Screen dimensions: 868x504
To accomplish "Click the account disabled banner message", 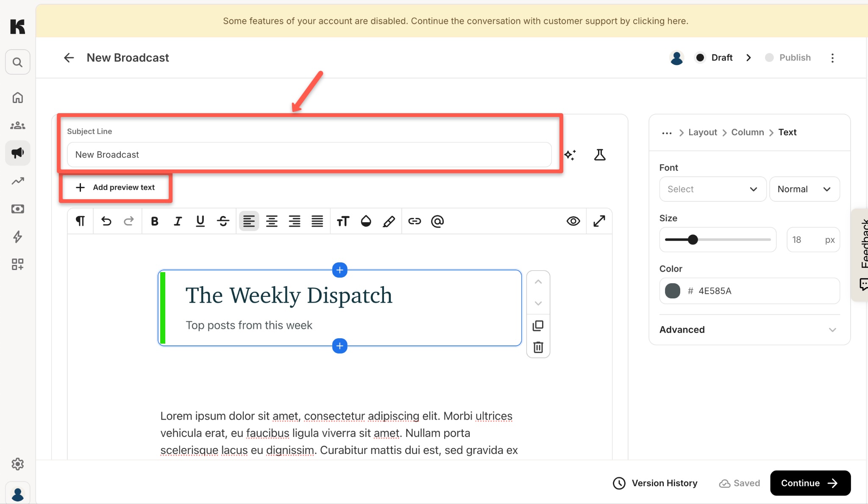I will 456,21.
